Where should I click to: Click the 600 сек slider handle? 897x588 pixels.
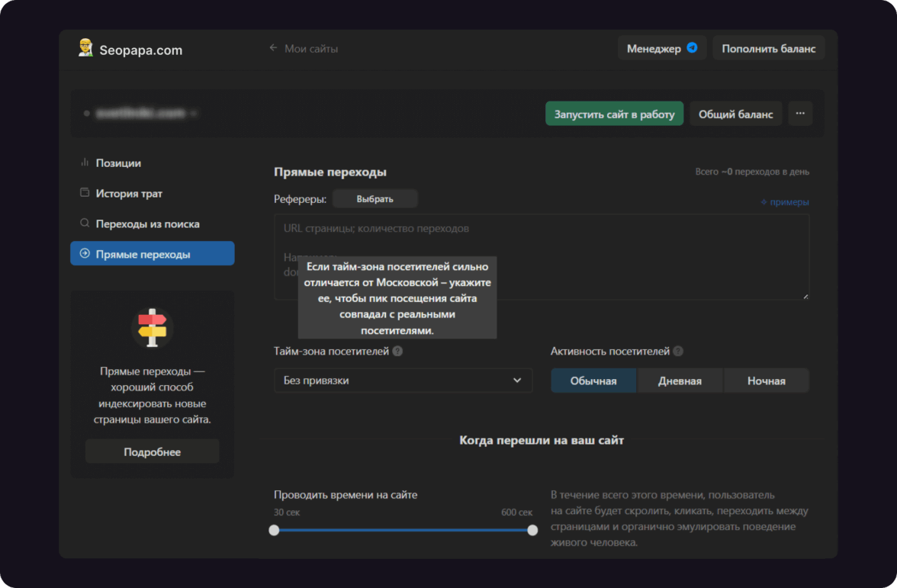pos(532,530)
